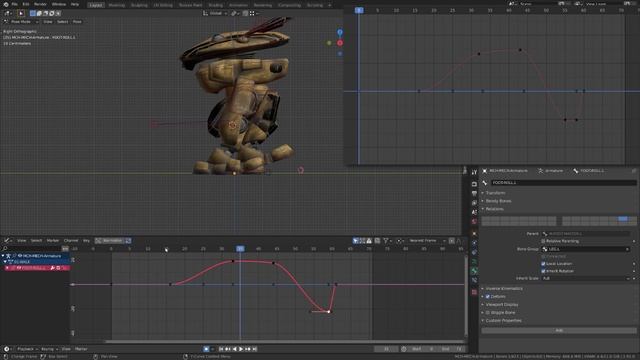Open the Render menu

point(40,4)
